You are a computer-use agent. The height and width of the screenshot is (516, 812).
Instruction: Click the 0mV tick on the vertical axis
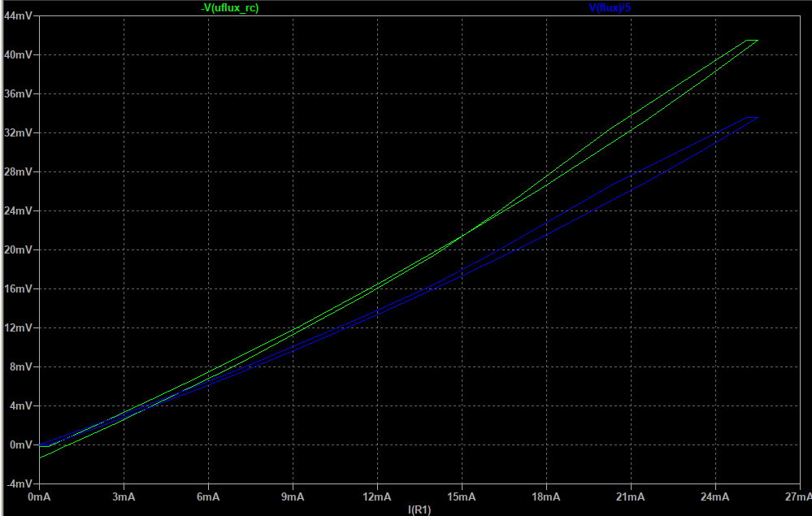coord(20,444)
